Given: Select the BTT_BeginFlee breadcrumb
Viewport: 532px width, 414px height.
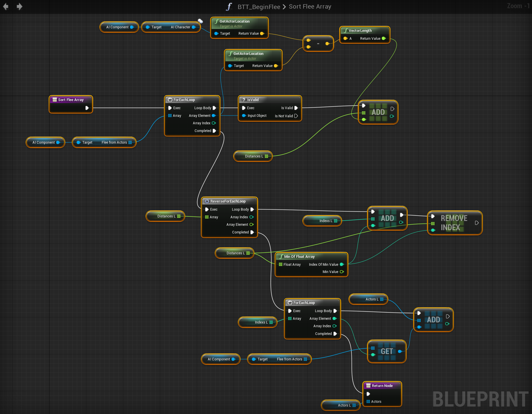Looking at the screenshot, I should (x=259, y=7).
